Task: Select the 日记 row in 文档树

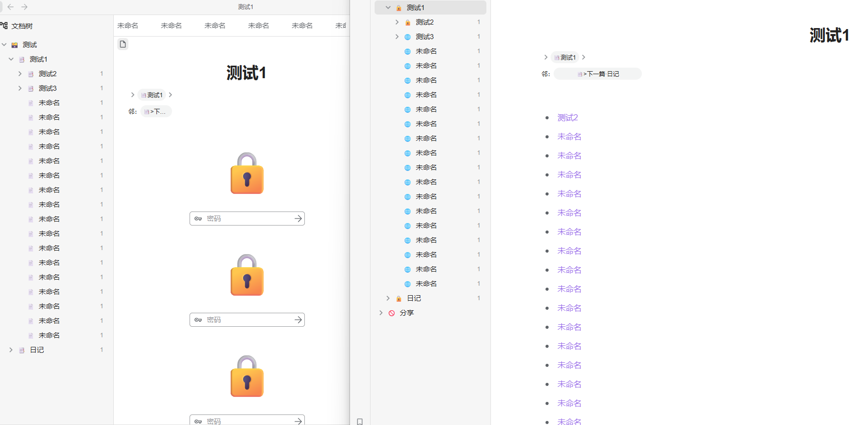Action: (57, 350)
